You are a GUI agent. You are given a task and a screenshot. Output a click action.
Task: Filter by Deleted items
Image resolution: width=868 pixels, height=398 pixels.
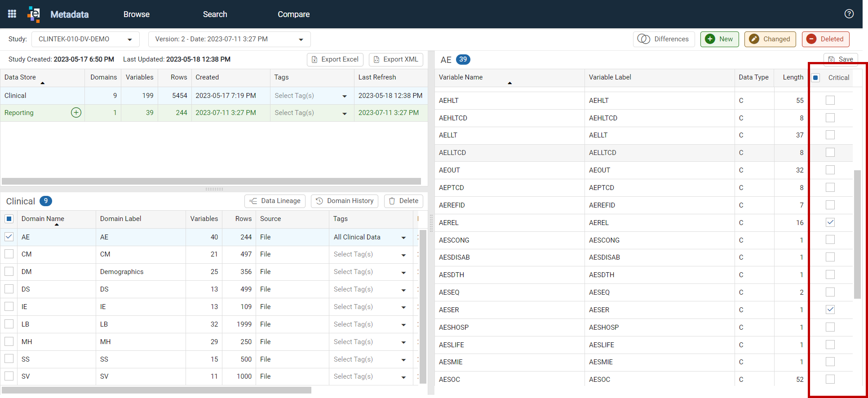825,39
